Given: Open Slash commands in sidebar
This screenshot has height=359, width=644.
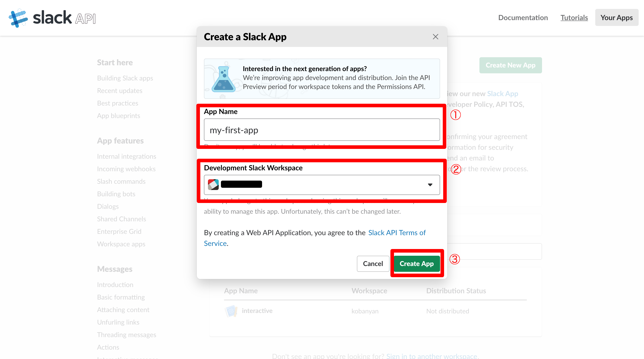Looking at the screenshot, I should click(121, 181).
